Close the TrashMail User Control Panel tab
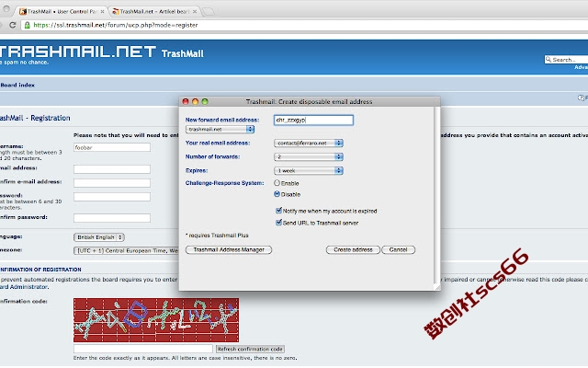 102,12
